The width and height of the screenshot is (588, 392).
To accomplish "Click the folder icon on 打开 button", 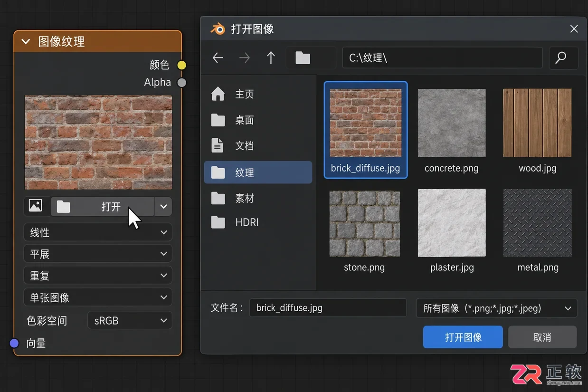I will (x=63, y=207).
